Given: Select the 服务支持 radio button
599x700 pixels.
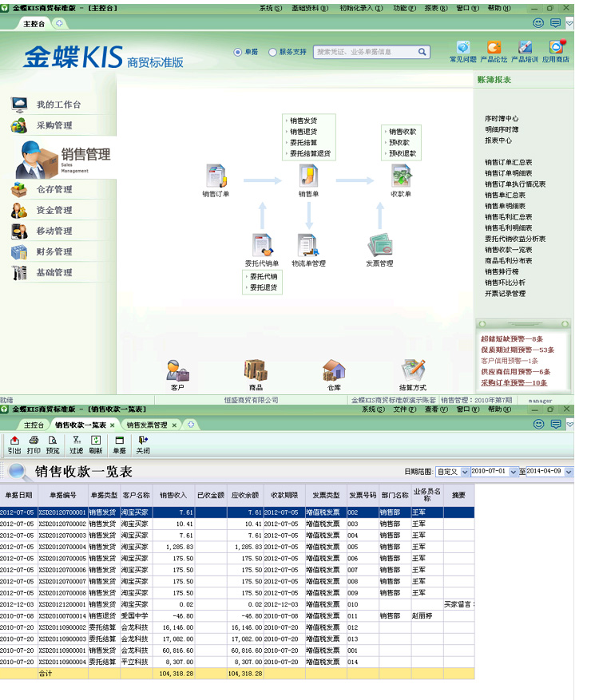Looking at the screenshot, I should pyautogui.click(x=272, y=52).
